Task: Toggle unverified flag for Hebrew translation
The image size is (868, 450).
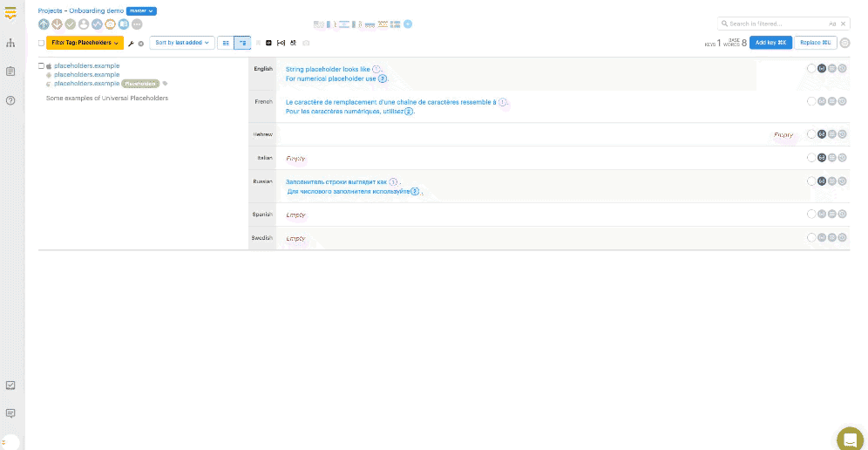Action: [x=822, y=134]
